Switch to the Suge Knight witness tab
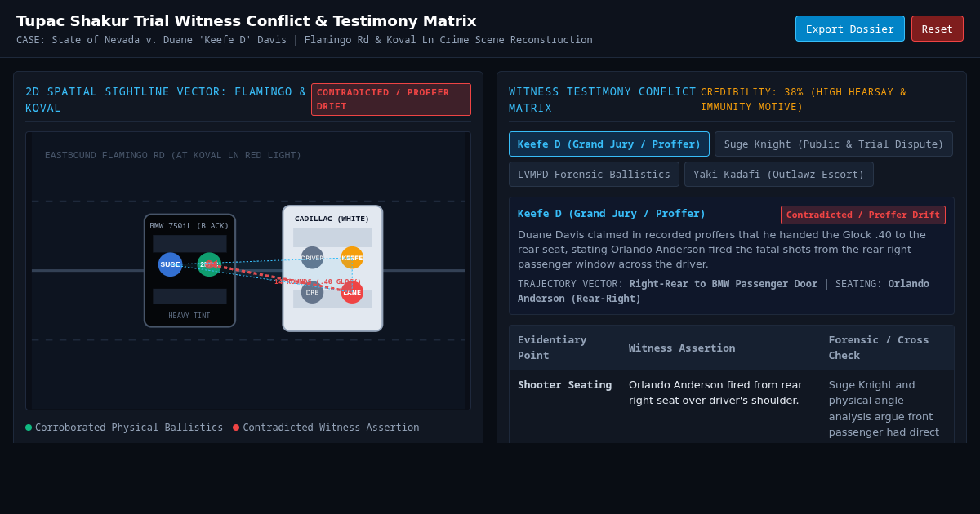The image size is (980, 514). tap(834, 144)
